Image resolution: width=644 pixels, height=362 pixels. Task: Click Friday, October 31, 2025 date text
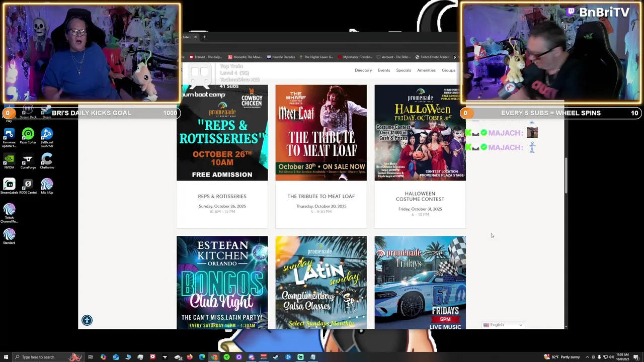(x=420, y=209)
